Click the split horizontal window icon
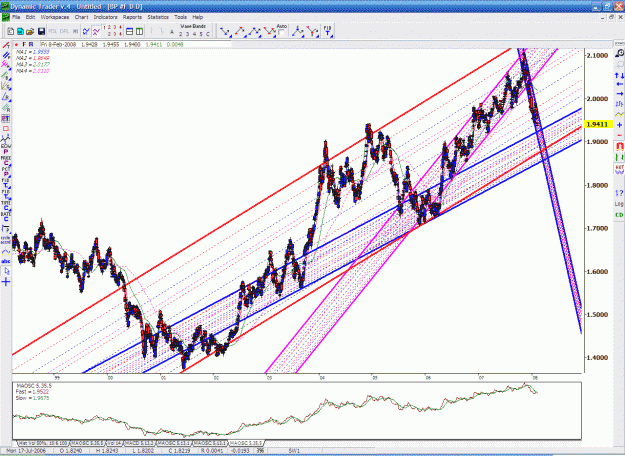625x456 pixels. pos(129,31)
